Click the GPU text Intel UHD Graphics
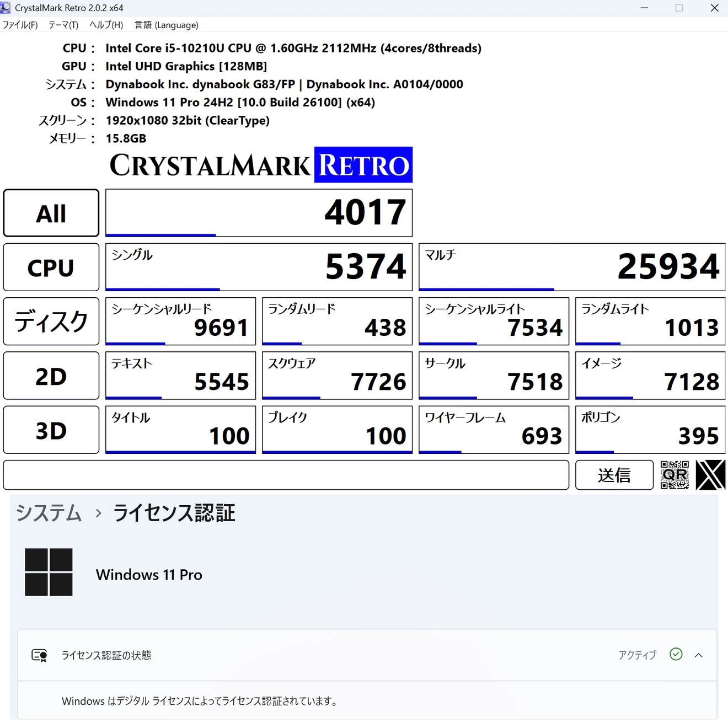The image size is (728, 728). (x=186, y=66)
